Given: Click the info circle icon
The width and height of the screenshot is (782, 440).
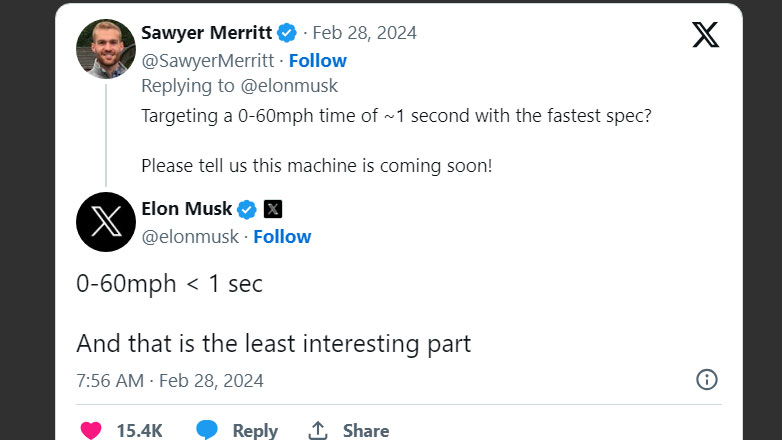Looking at the screenshot, I should coord(706,379).
